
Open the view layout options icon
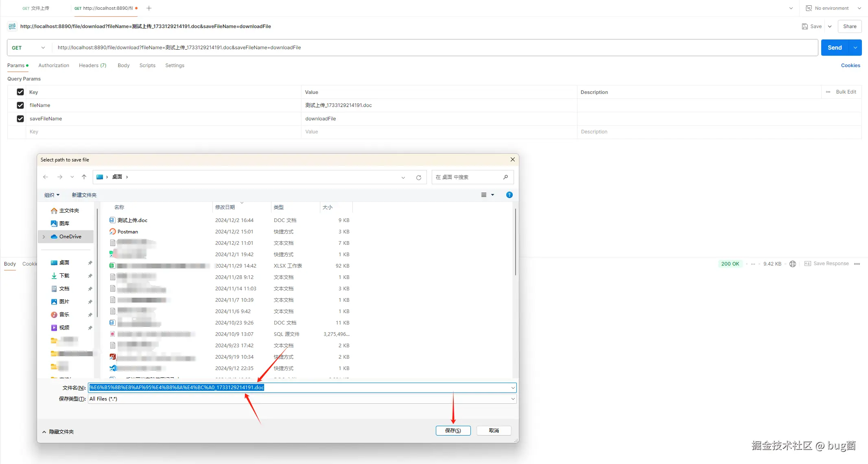click(x=484, y=195)
